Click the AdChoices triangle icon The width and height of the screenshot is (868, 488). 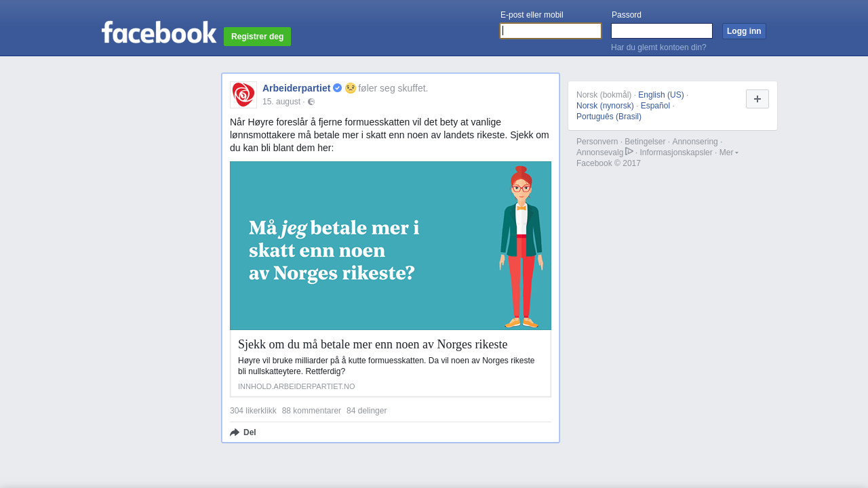(x=629, y=152)
